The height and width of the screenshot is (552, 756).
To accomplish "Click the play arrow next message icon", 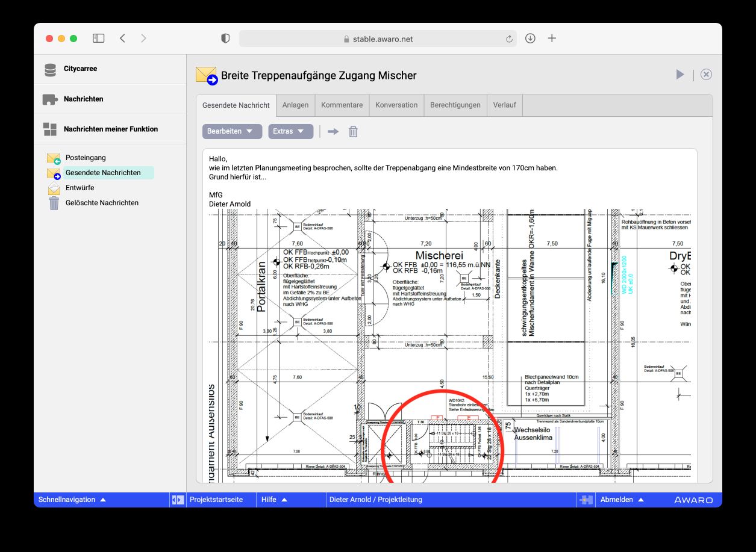I will click(680, 74).
